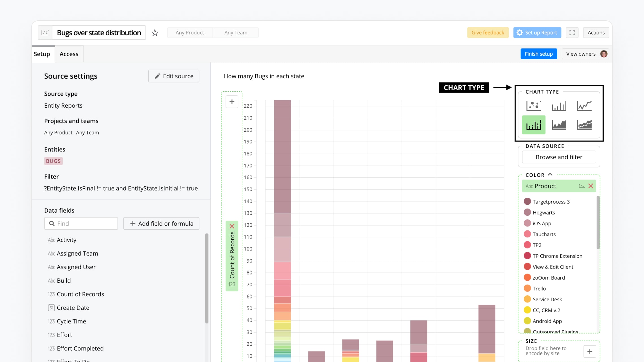Viewport: 644px width, 362px height.
Task: Click the Hogwarts color swatch
Action: 527,212
